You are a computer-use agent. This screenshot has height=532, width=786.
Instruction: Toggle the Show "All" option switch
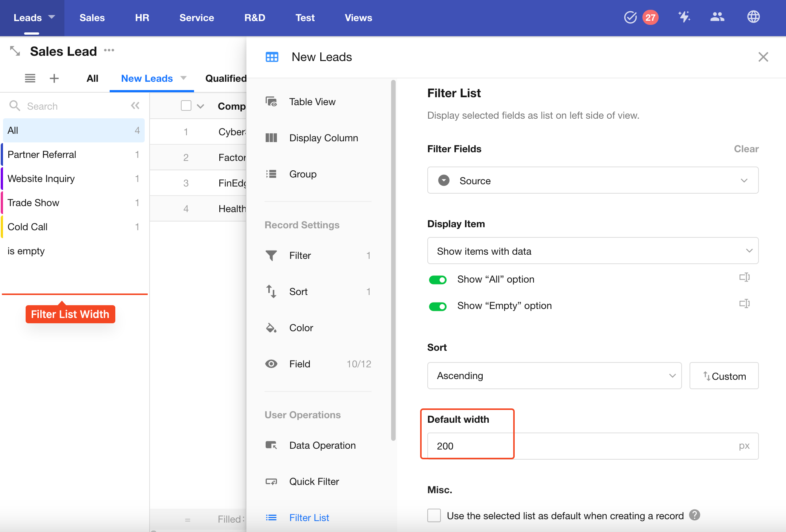click(437, 280)
